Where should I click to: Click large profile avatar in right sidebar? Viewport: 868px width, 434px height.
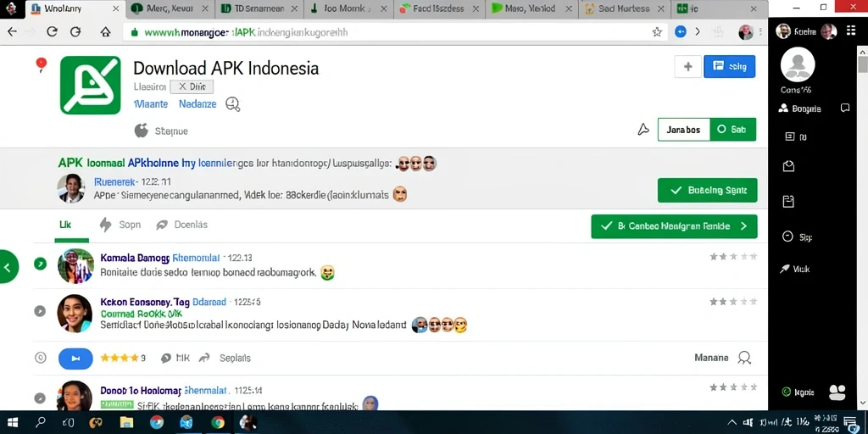click(x=797, y=64)
